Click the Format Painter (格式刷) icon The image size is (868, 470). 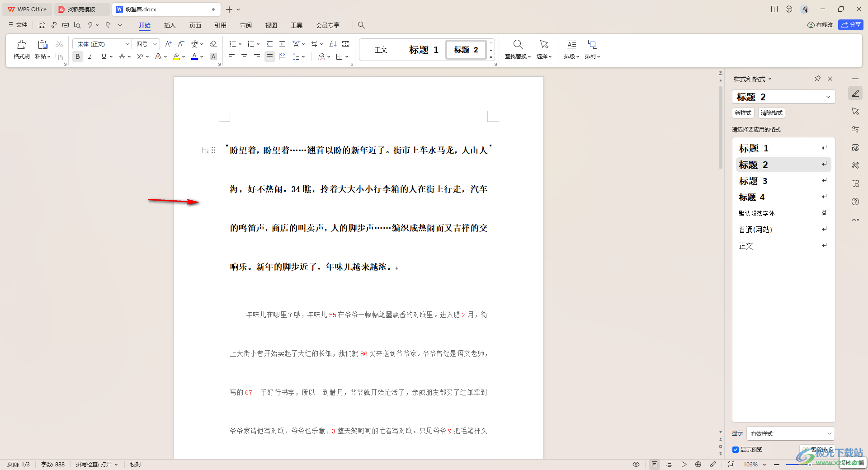21,44
